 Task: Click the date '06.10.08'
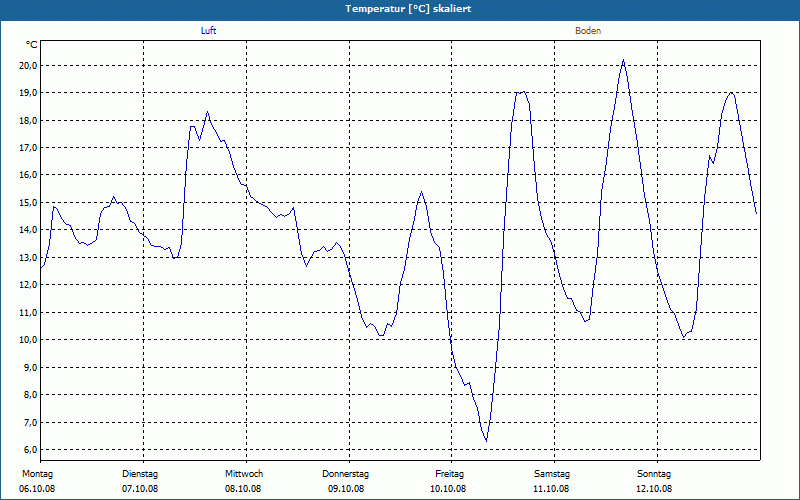pyautogui.click(x=37, y=489)
